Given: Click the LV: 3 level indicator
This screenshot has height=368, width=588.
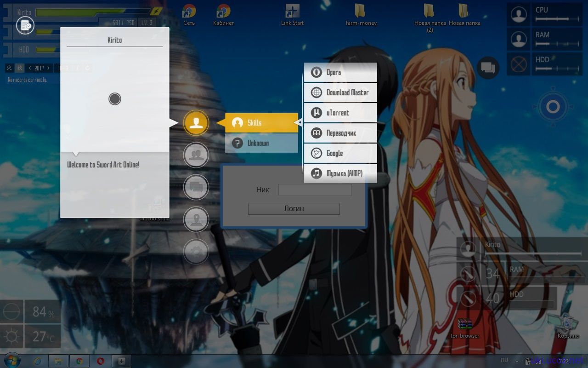Looking at the screenshot, I should 147,23.
